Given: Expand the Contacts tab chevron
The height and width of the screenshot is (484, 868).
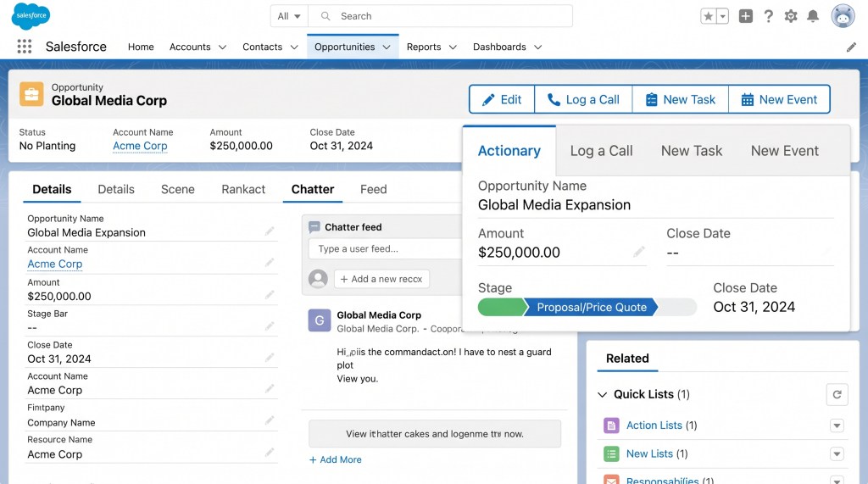Looking at the screenshot, I should tap(294, 47).
